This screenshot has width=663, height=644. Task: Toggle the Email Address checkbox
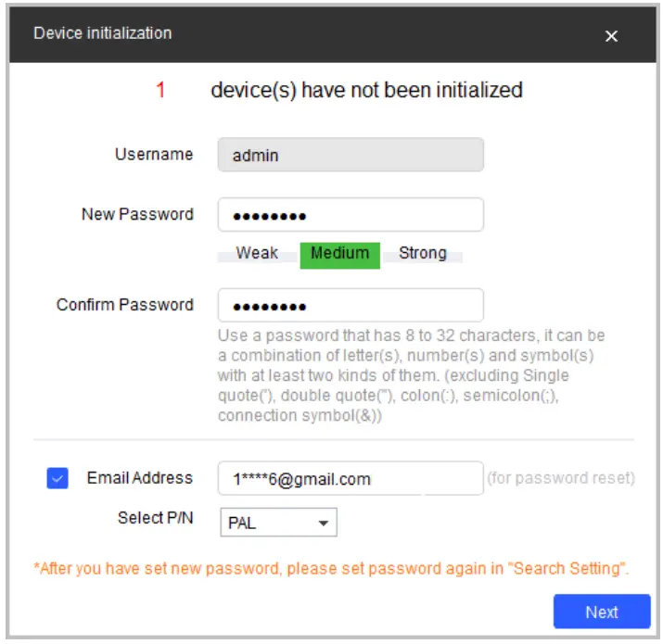(x=57, y=478)
